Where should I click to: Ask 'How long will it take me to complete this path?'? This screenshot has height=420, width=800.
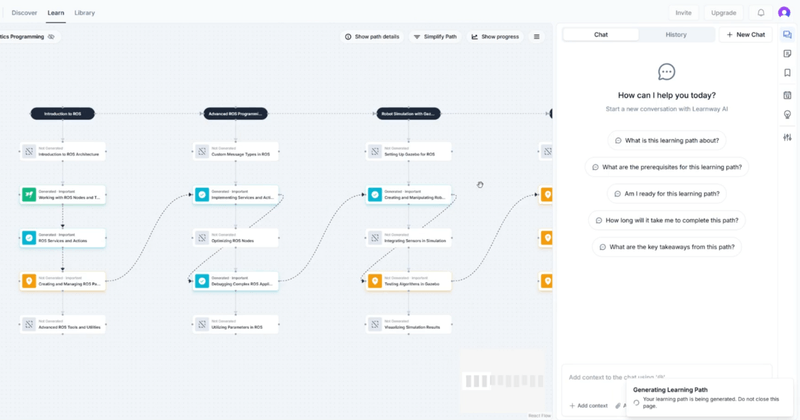[666, 220]
